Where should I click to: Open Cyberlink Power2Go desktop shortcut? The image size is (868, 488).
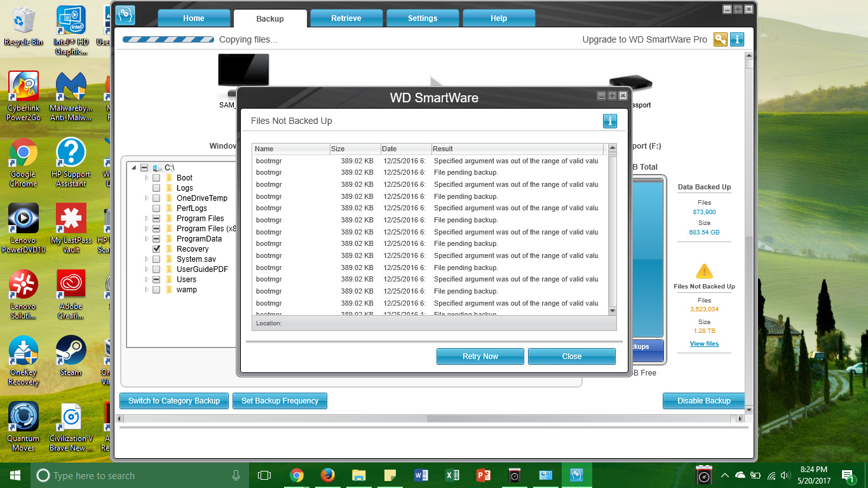(24, 96)
